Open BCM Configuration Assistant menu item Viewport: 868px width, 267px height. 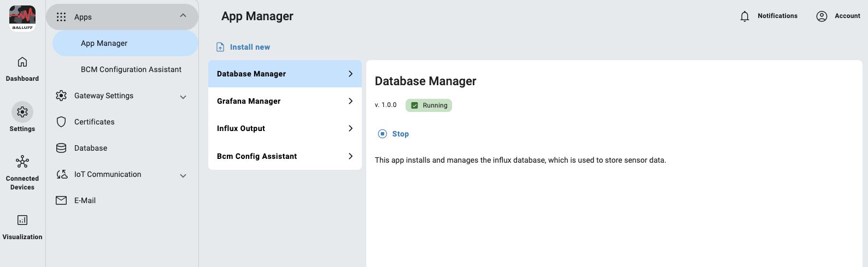click(x=131, y=69)
